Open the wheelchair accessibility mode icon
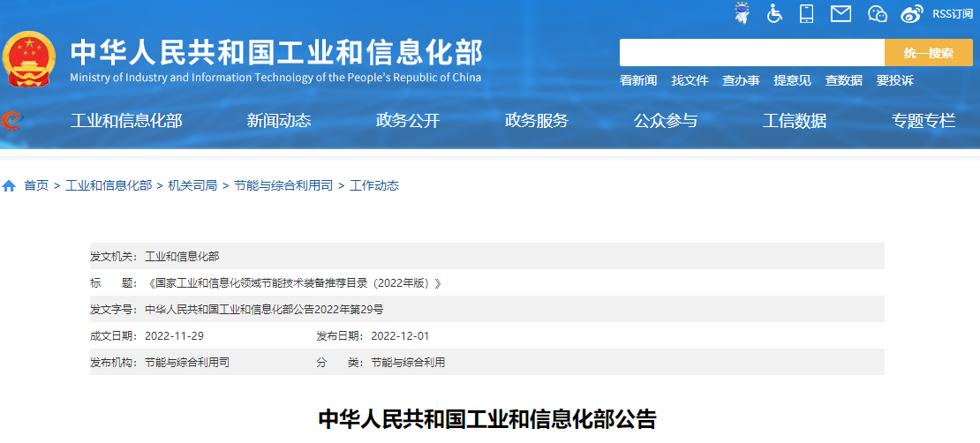The width and height of the screenshot is (980, 443). tap(774, 13)
